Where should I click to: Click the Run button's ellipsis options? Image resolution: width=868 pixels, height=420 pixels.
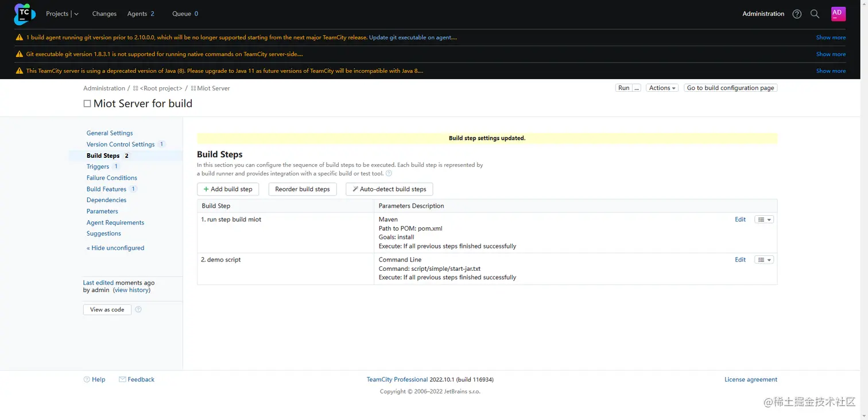(x=637, y=88)
